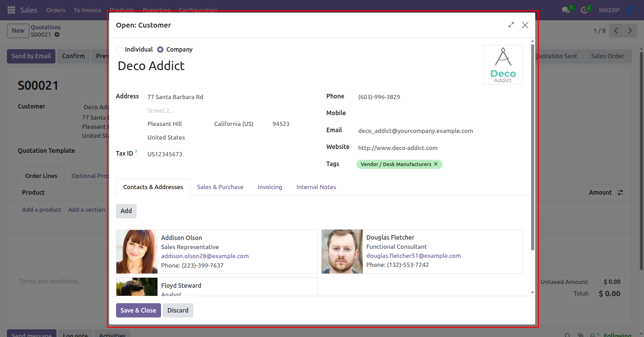Open Addison Olson's contact photo
This screenshot has height=337, width=644.
click(x=137, y=252)
